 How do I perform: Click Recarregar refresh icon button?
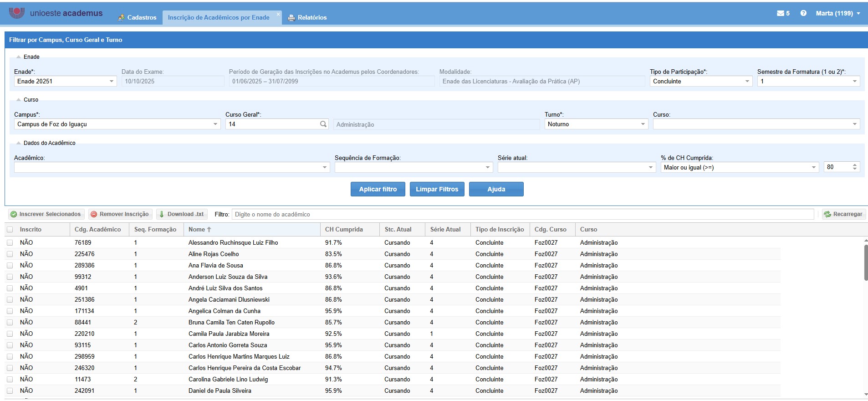pos(843,214)
